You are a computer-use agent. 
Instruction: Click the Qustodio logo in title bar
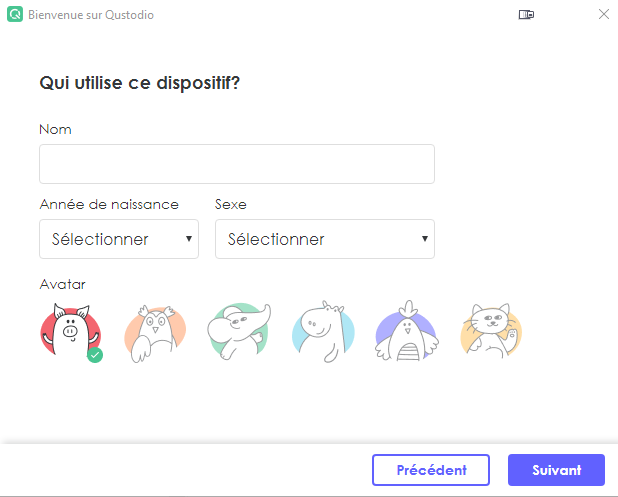click(x=15, y=15)
